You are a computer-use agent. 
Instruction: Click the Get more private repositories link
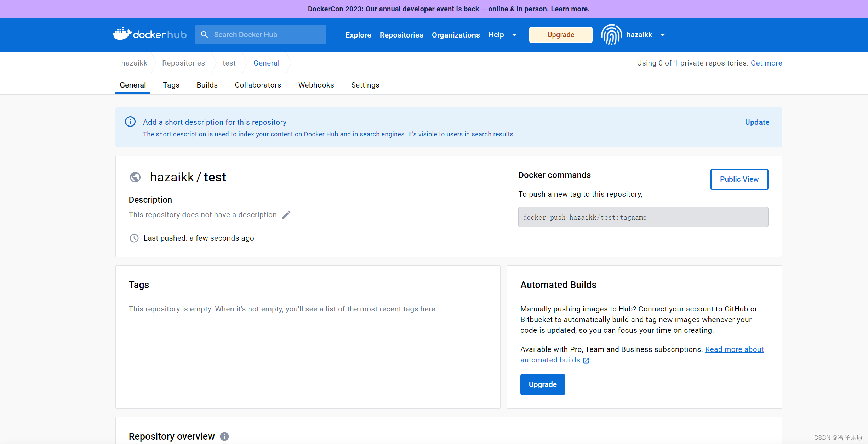click(x=766, y=63)
